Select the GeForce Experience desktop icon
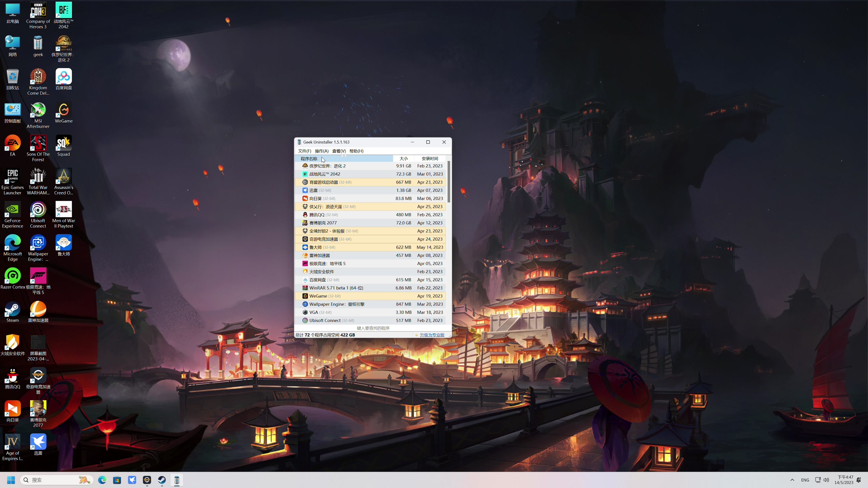This screenshot has height=488, width=868. (13, 215)
